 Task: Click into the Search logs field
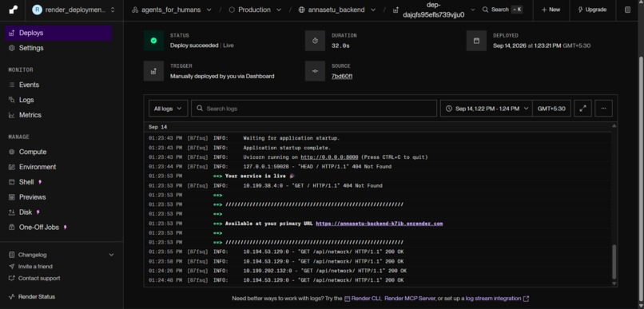pyautogui.click(x=314, y=109)
